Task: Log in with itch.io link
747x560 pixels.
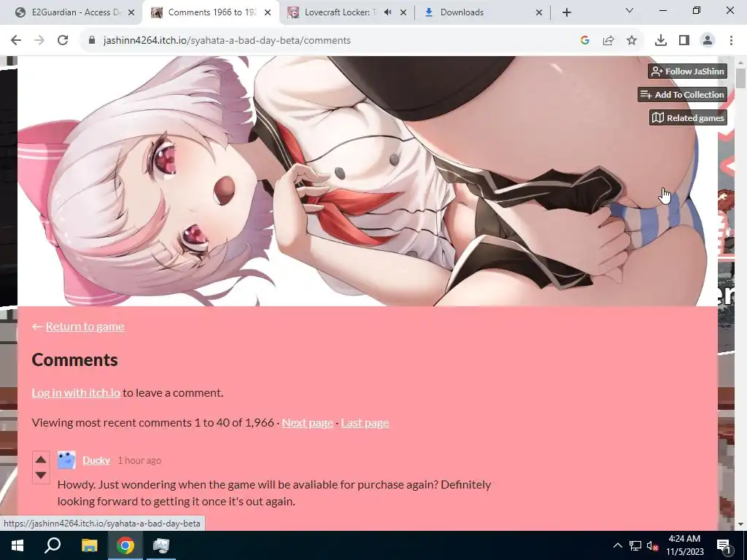Action: click(76, 393)
